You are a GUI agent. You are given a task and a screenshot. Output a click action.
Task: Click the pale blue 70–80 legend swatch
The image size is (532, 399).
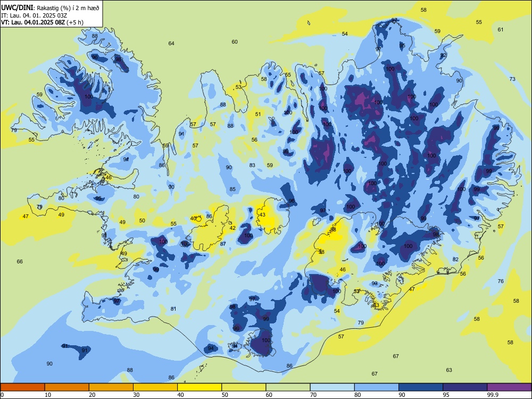[x=332, y=387]
